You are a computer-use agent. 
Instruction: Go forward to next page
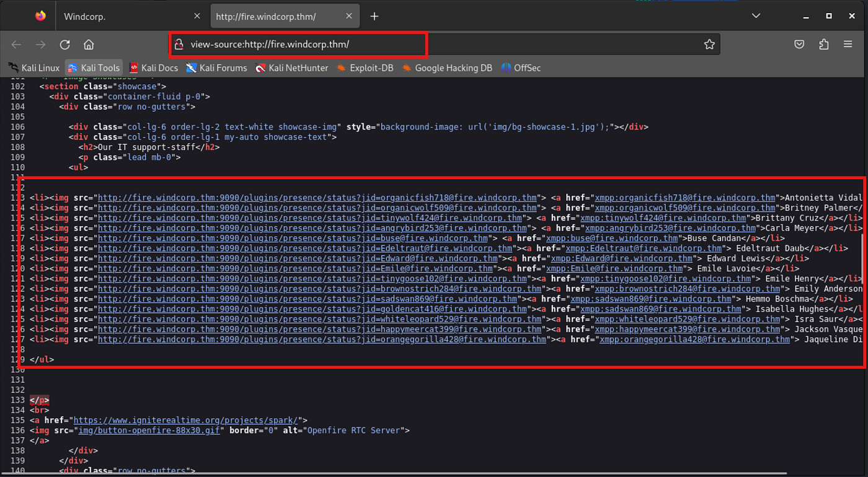pos(40,45)
